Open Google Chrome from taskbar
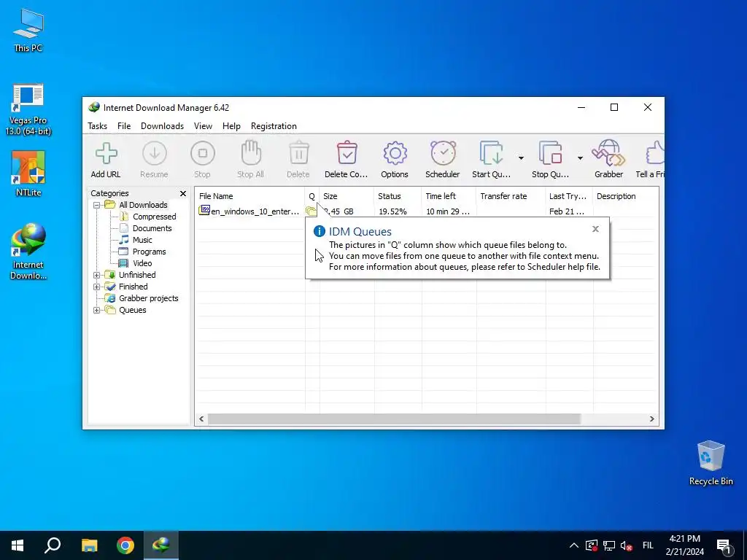Image resolution: width=747 pixels, height=560 pixels. (x=125, y=545)
